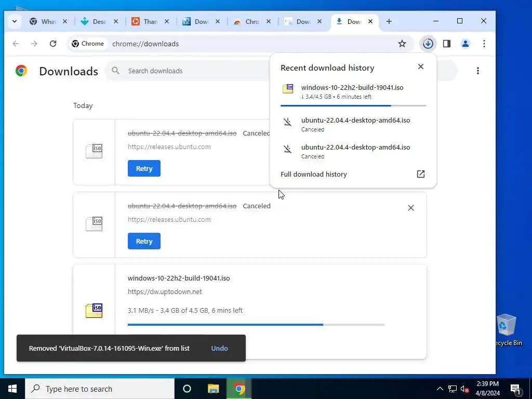Open second card's https://releases.ubuntu.com link
The height and width of the screenshot is (399, 532).
169,220
